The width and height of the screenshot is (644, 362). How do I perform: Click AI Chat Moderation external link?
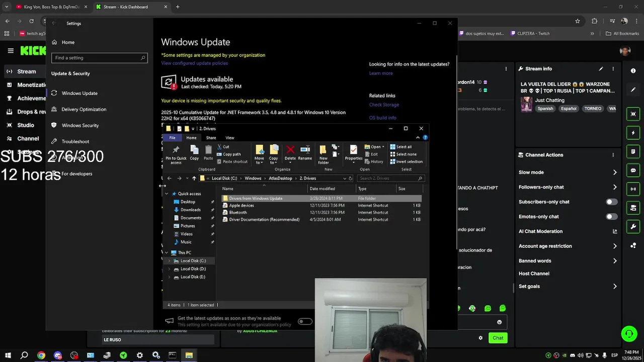pyautogui.click(x=615, y=231)
